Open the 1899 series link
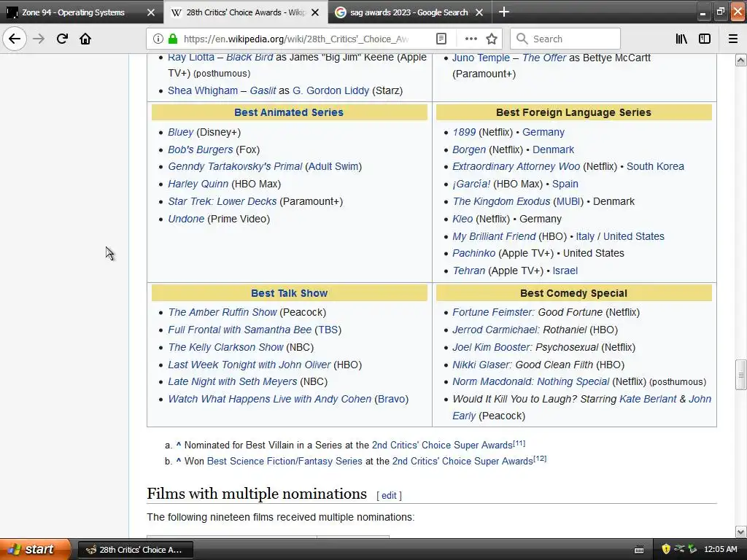The image size is (747, 560). pyautogui.click(x=464, y=133)
